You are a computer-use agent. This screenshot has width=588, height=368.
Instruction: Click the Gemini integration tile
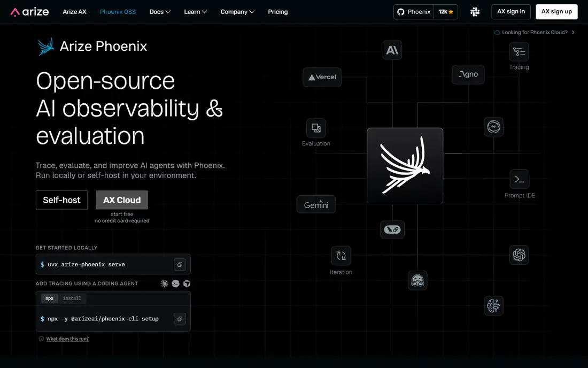coord(316,205)
